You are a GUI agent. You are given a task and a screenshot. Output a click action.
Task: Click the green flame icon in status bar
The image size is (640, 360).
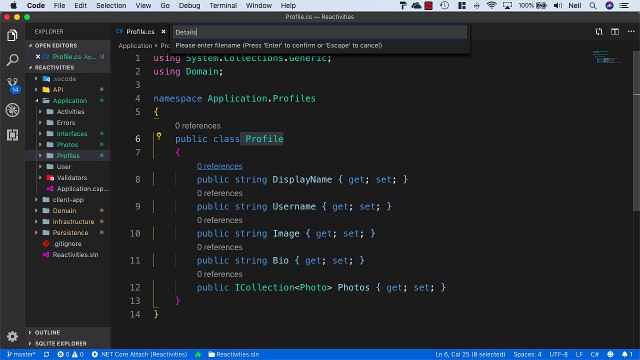tap(198, 354)
